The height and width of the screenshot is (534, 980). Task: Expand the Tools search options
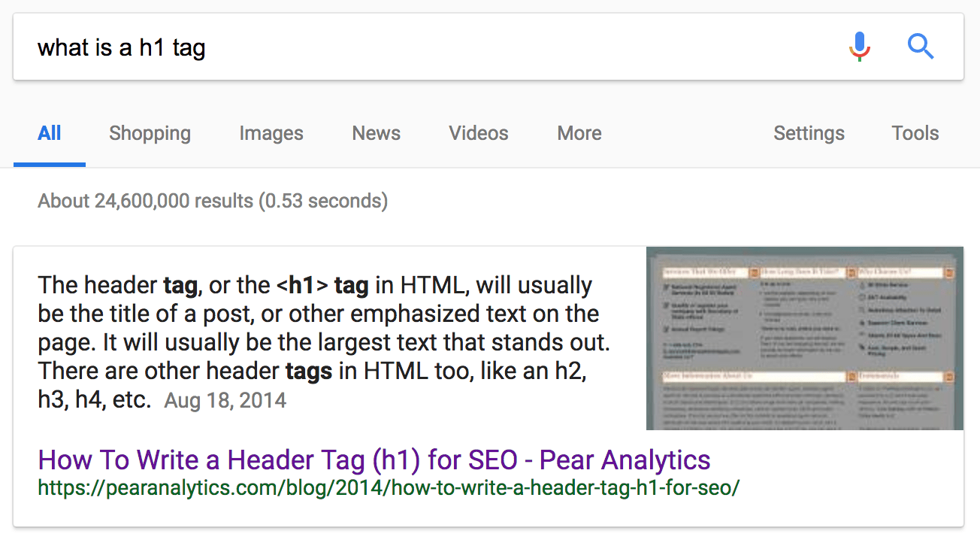[915, 134]
